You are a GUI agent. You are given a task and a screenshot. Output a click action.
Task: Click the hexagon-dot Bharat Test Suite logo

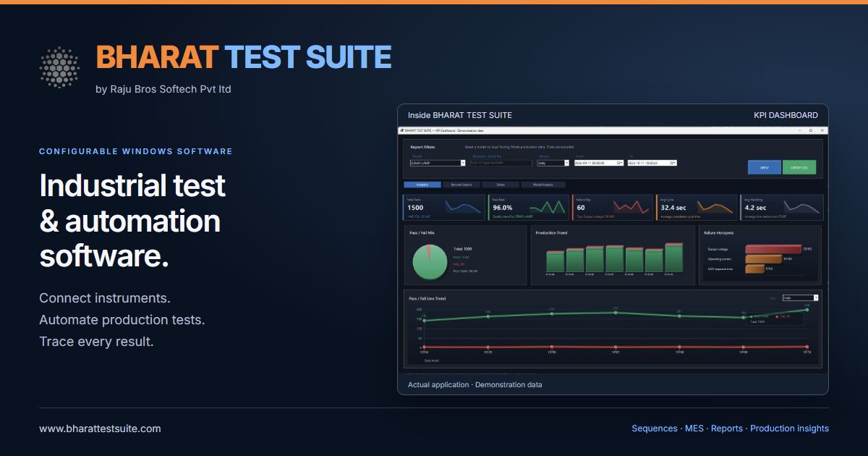[59, 67]
